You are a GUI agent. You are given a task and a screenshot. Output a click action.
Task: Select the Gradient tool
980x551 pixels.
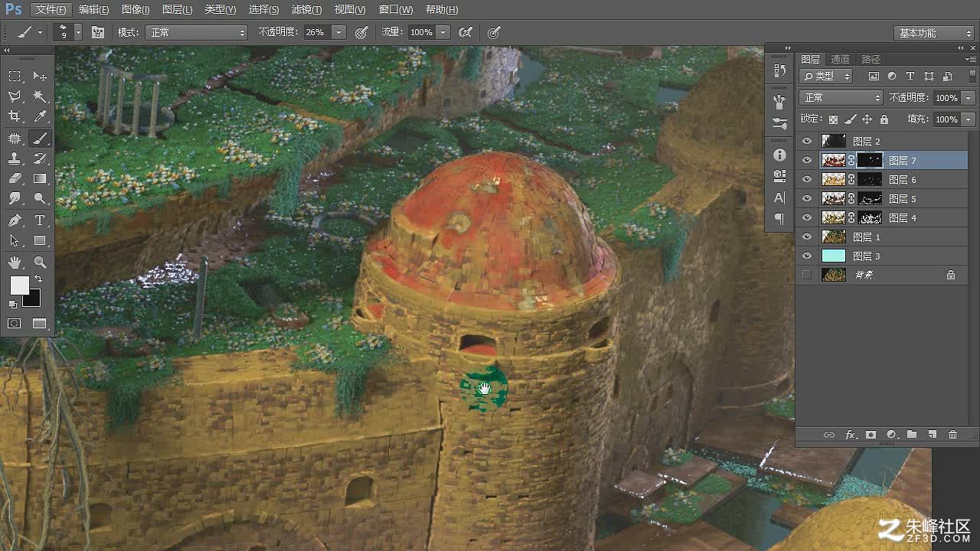(40, 178)
